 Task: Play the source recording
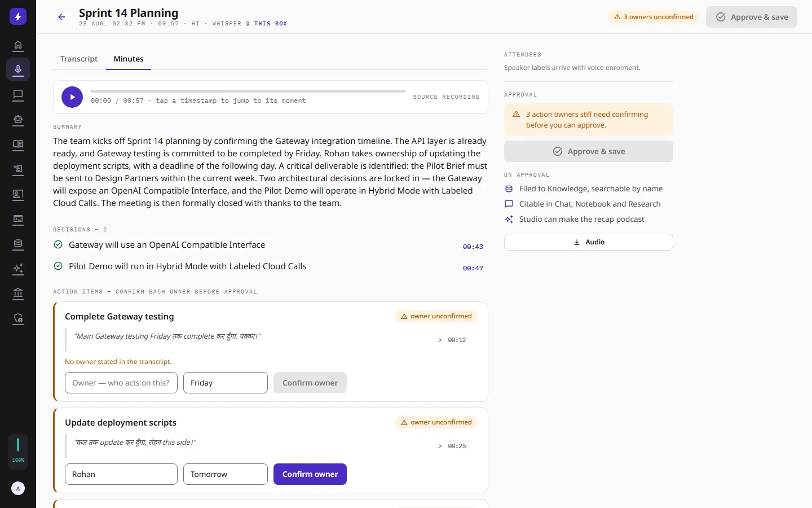tap(72, 97)
